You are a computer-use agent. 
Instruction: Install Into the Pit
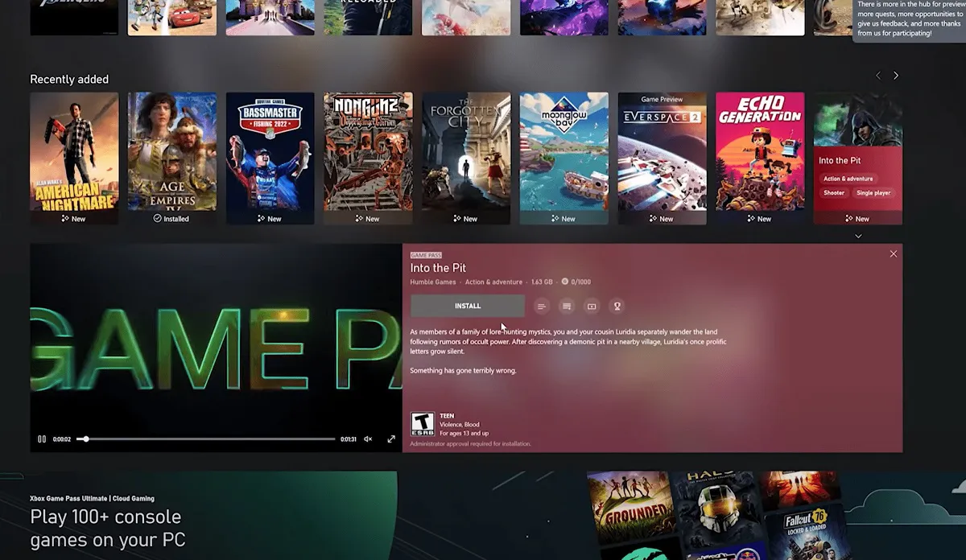(x=468, y=306)
